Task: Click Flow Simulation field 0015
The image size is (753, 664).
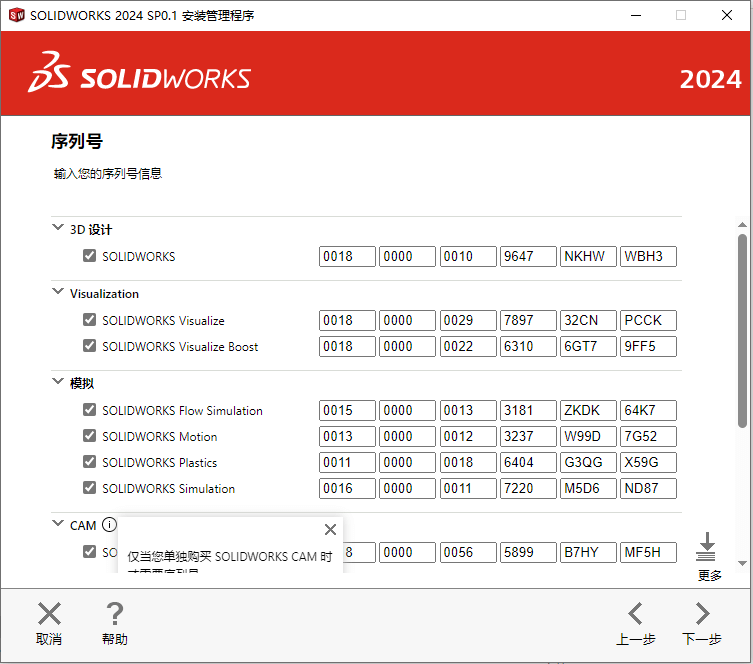Action: [x=347, y=410]
